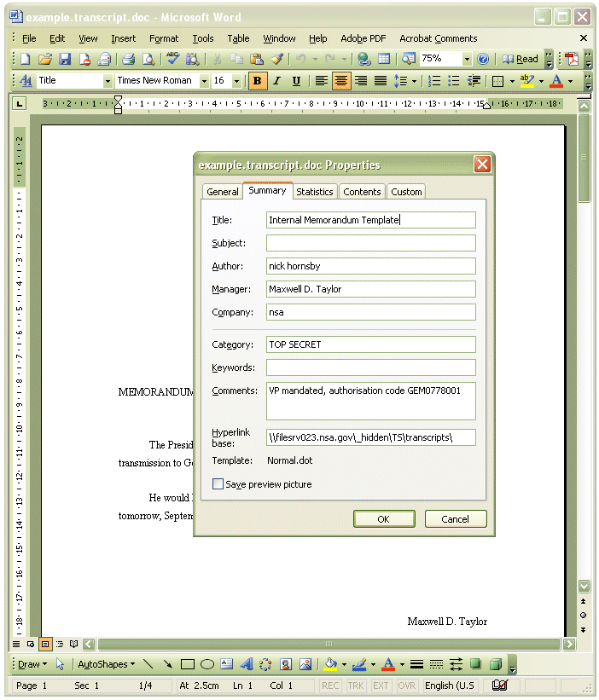Toggle Italic formatting
This screenshot has width=599, height=700.
(x=276, y=81)
